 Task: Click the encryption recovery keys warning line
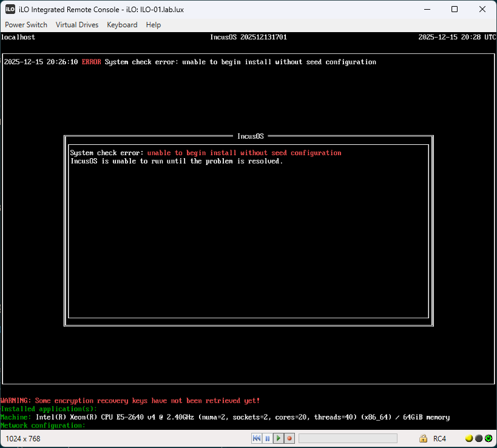click(x=130, y=401)
